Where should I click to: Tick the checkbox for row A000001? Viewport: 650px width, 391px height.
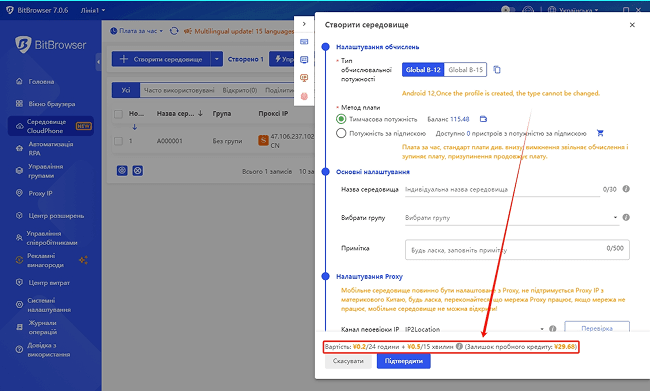[119, 141]
